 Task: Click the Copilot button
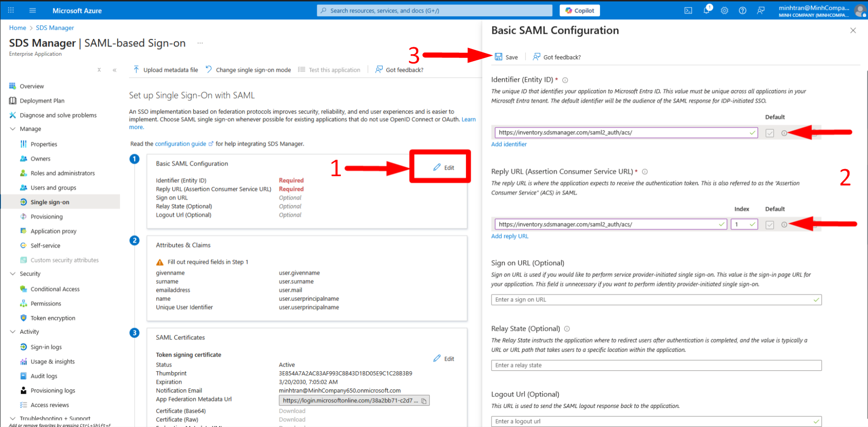point(580,10)
